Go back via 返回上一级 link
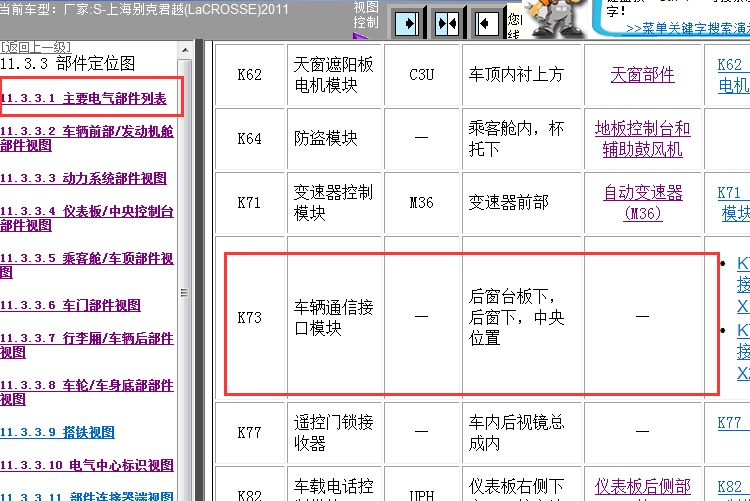This screenshot has height=501, width=750. [x=35, y=46]
